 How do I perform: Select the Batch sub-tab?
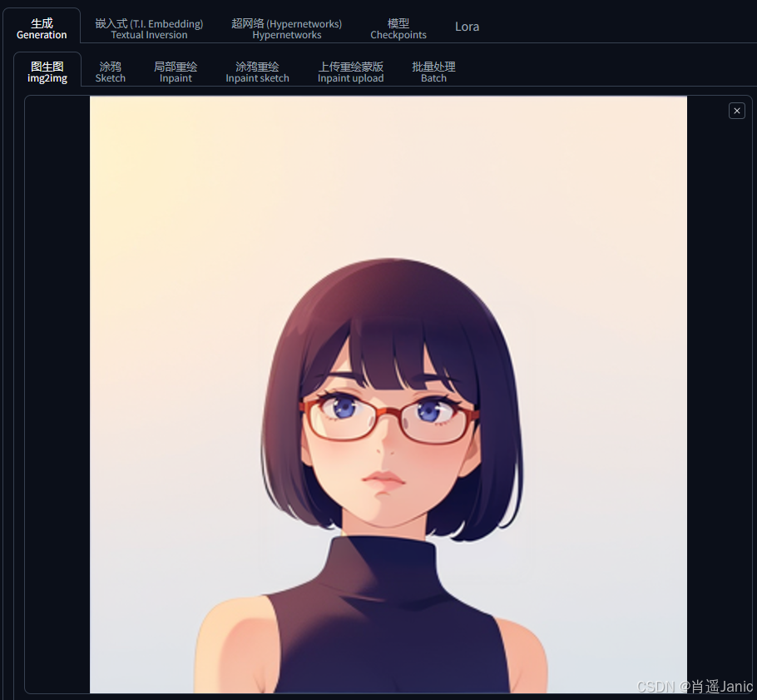[433, 72]
